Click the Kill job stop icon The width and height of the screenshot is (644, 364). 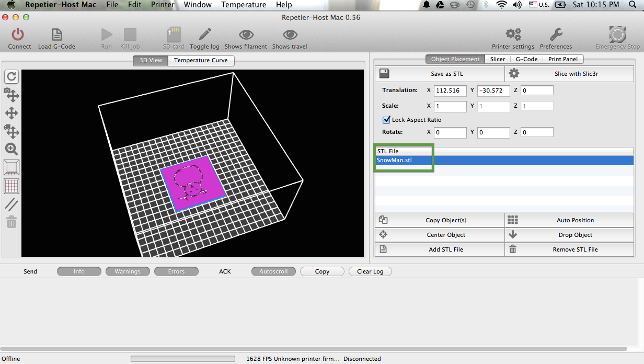click(130, 35)
